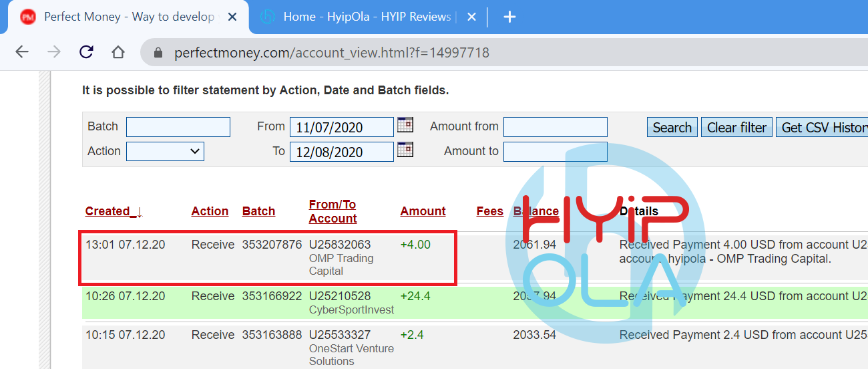
Task: Open the To date calendar picker
Action: click(x=405, y=149)
